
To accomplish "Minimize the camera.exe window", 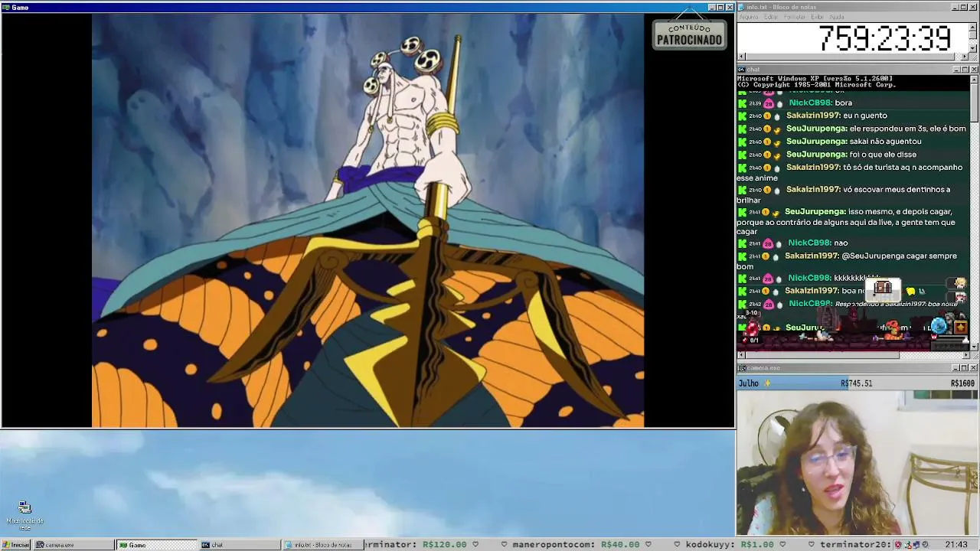I will click(x=955, y=368).
